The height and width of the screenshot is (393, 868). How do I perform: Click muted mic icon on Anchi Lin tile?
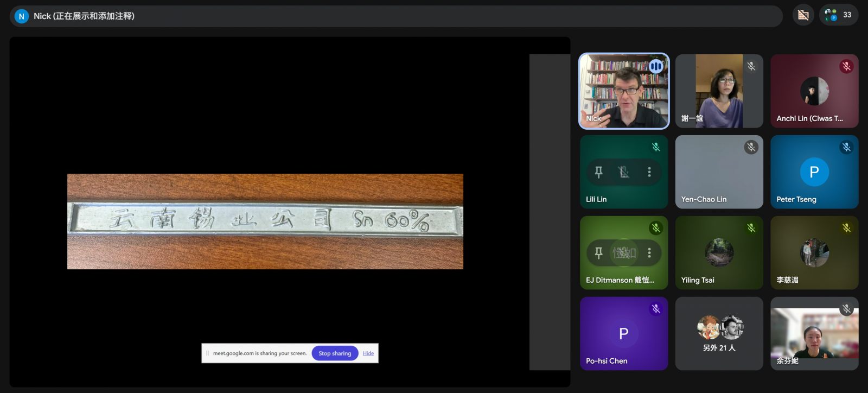pyautogui.click(x=846, y=66)
